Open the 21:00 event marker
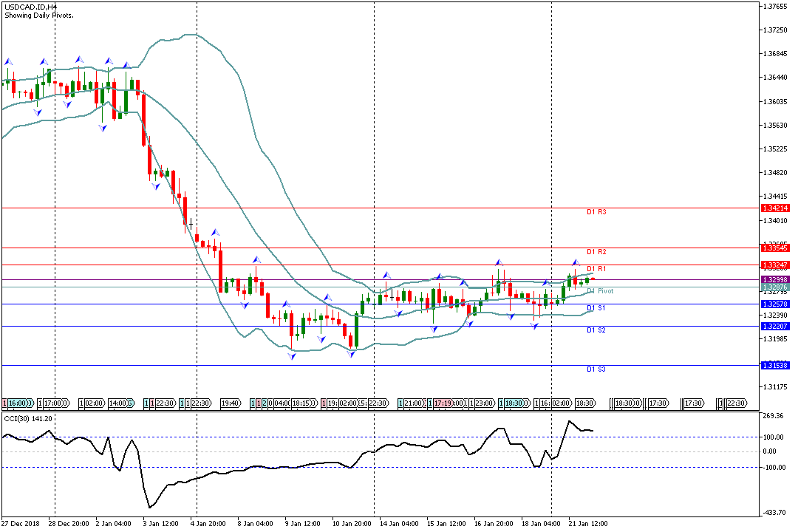The image size is (798, 532). [415, 403]
